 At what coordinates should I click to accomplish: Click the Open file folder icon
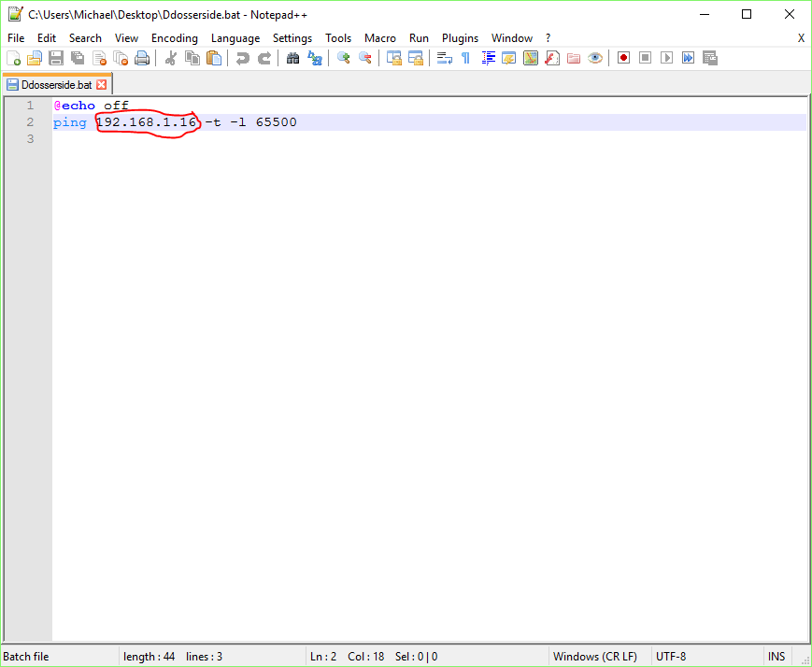35,58
